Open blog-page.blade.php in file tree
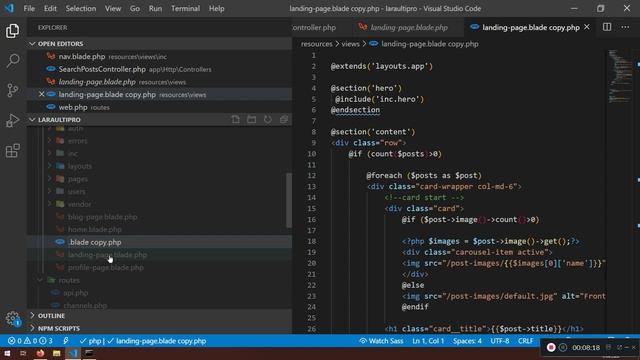 [x=102, y=217]
